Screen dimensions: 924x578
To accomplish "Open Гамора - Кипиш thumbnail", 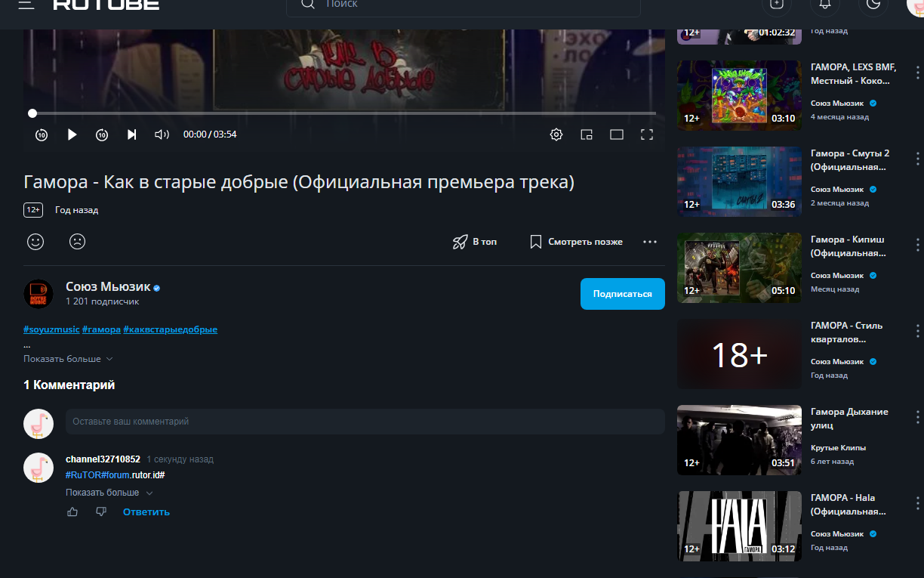I will [x=739, y=268].
